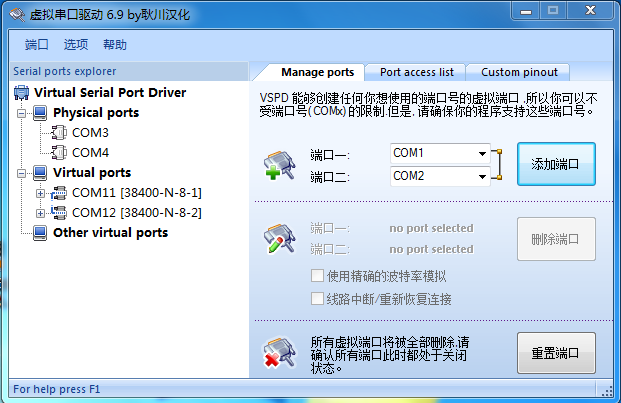
Task: Click the port pair link bracket icon
Action: point(497,165)
